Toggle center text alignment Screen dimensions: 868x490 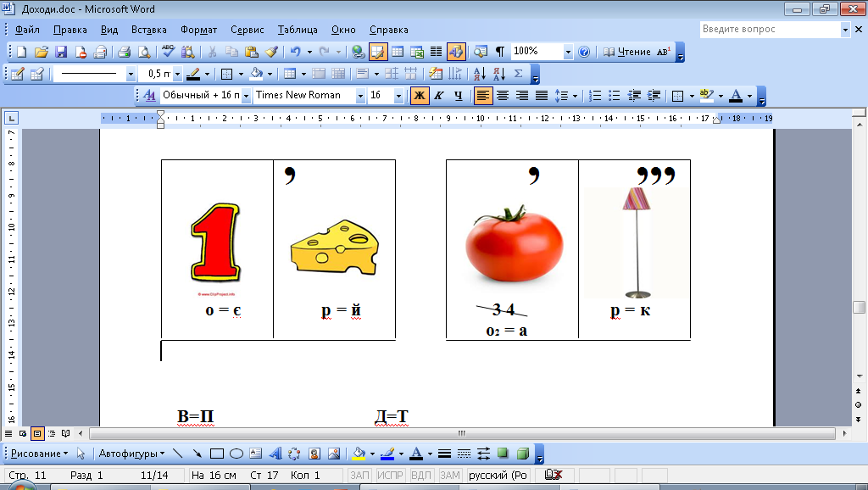503,96
